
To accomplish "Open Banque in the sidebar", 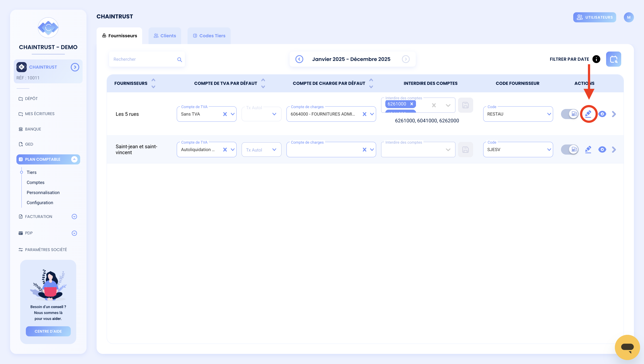I will pos(30,129).
